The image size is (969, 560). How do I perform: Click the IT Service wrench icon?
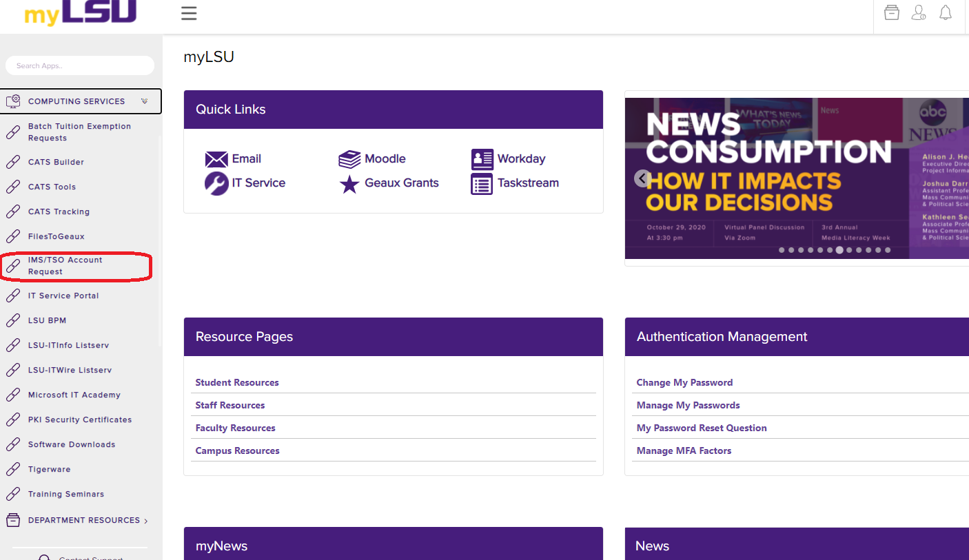pyautogui.click(x=216, y=184)
